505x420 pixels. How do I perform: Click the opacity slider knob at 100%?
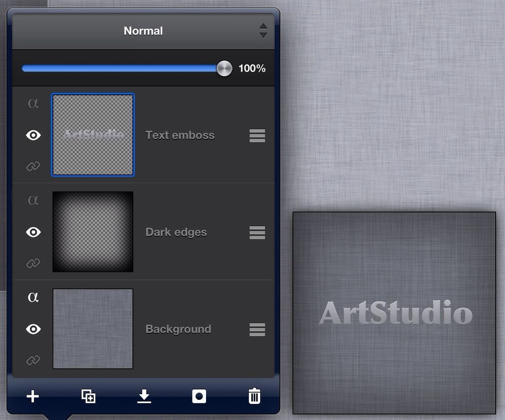[x=224, y=68]
